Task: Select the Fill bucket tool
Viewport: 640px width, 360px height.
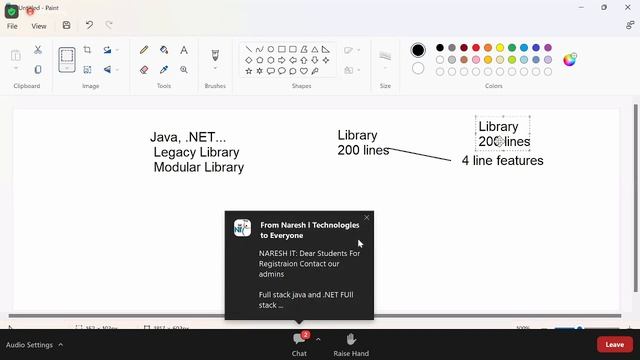Action: (x=164, y=50)
